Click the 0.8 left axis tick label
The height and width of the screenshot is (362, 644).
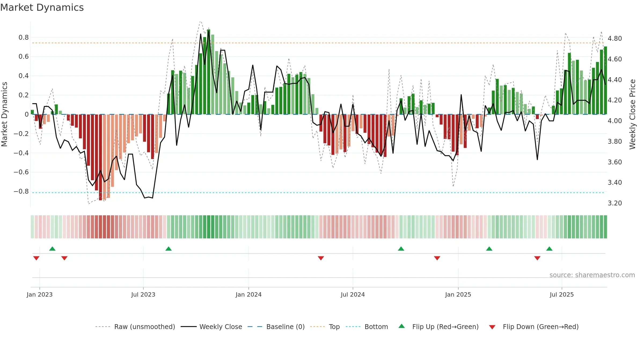(24, 38)
